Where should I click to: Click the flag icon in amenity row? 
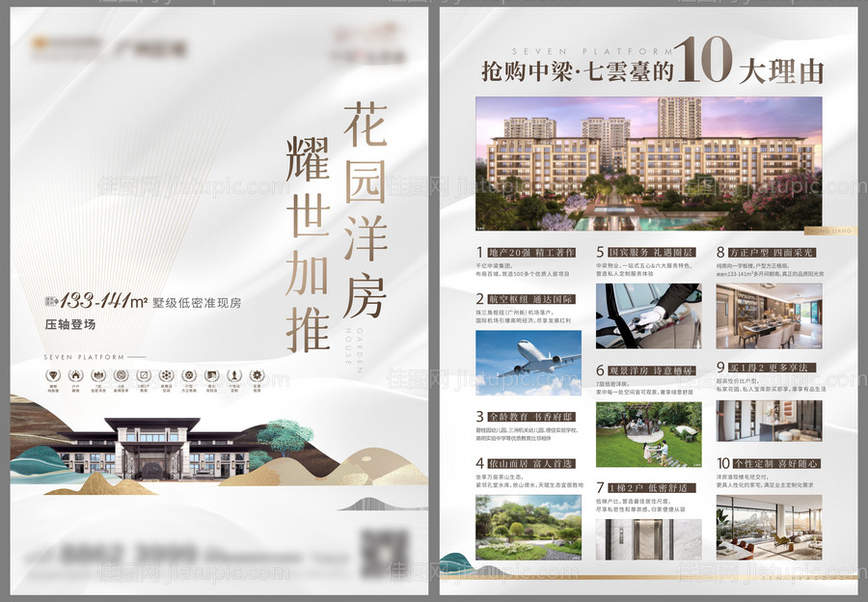(x=211, y=374)
